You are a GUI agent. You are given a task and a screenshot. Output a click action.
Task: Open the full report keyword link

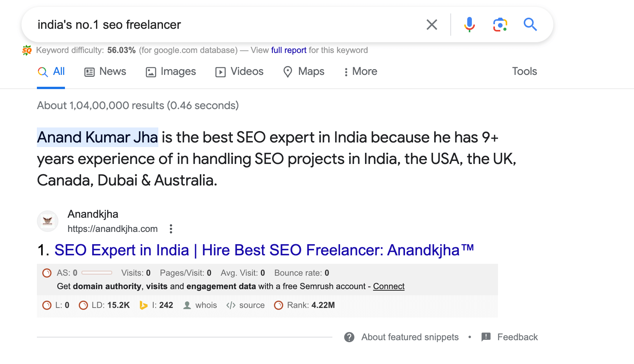(x=289, y=50)
